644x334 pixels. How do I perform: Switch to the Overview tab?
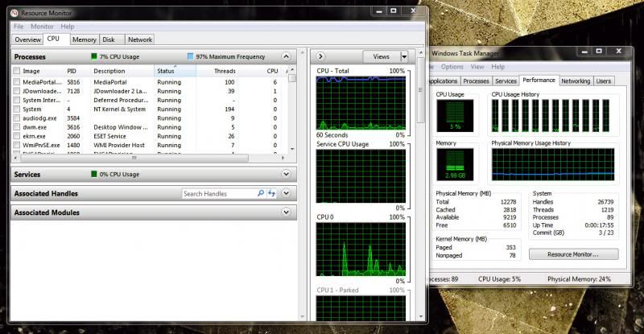27,39
